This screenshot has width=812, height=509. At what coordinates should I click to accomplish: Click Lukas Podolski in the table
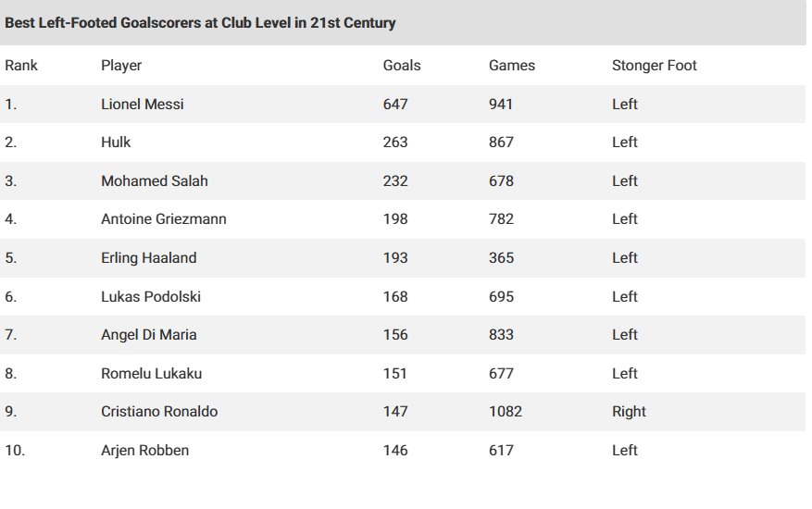pyautogui.click(x=151, y=297)
